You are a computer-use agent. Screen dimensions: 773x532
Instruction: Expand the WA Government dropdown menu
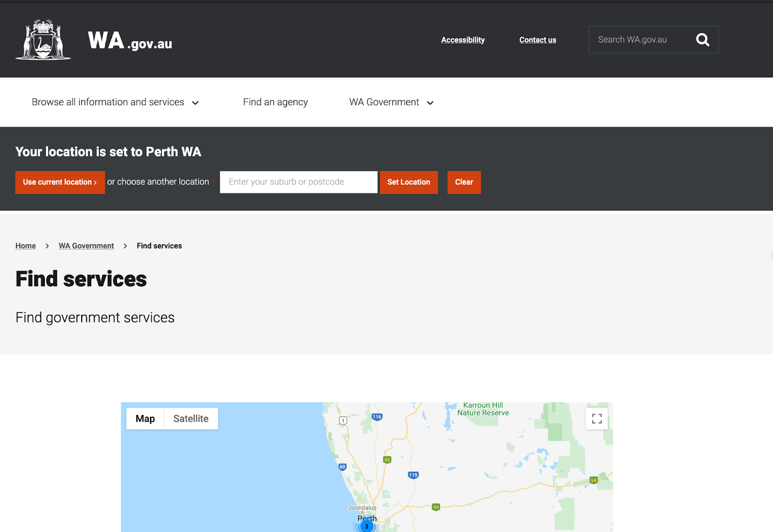point(391,102)
